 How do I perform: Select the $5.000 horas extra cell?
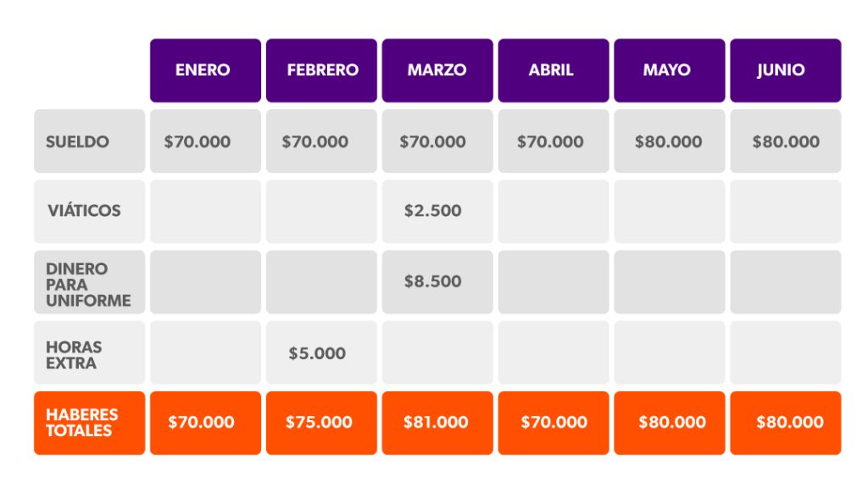[321, 352]
